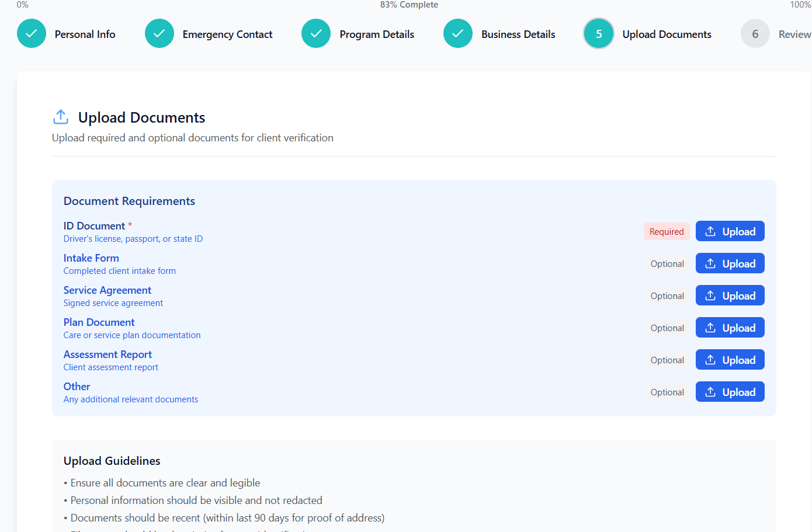The width and height of the screenshot is (812, 532).
Task: Click the step 6 circle icon
Action: (755, 34)
